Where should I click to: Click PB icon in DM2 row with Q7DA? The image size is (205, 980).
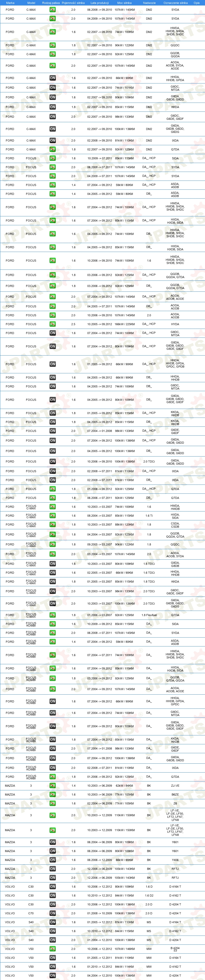pos(53,149)
